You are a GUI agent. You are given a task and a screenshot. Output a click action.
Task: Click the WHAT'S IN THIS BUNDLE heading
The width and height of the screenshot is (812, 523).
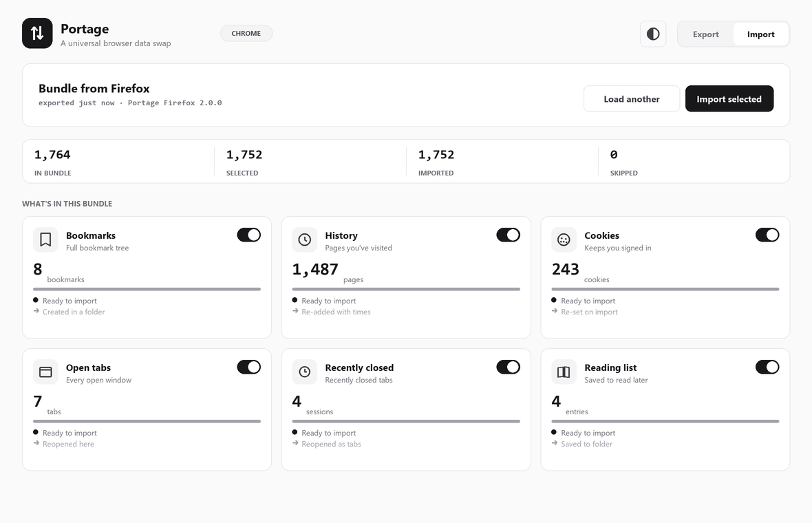coord(67,204)
